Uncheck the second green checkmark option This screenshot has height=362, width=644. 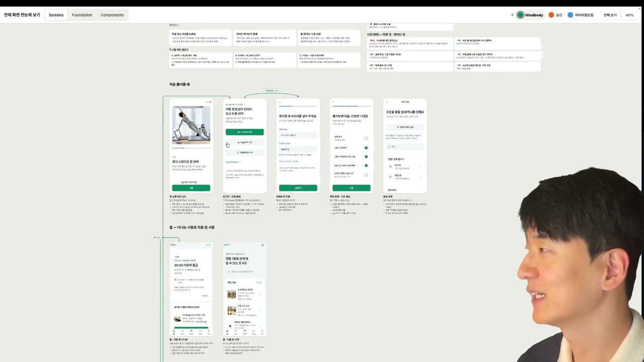pyautogui.click(x=366, y=157)
